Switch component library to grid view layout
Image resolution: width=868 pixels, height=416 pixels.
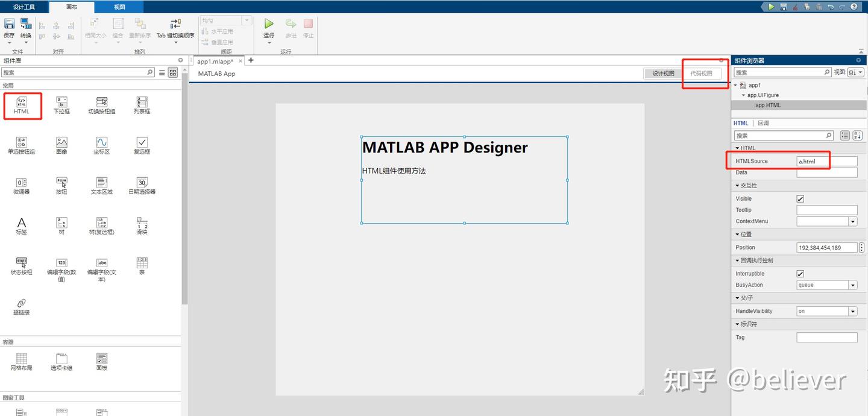172,72
